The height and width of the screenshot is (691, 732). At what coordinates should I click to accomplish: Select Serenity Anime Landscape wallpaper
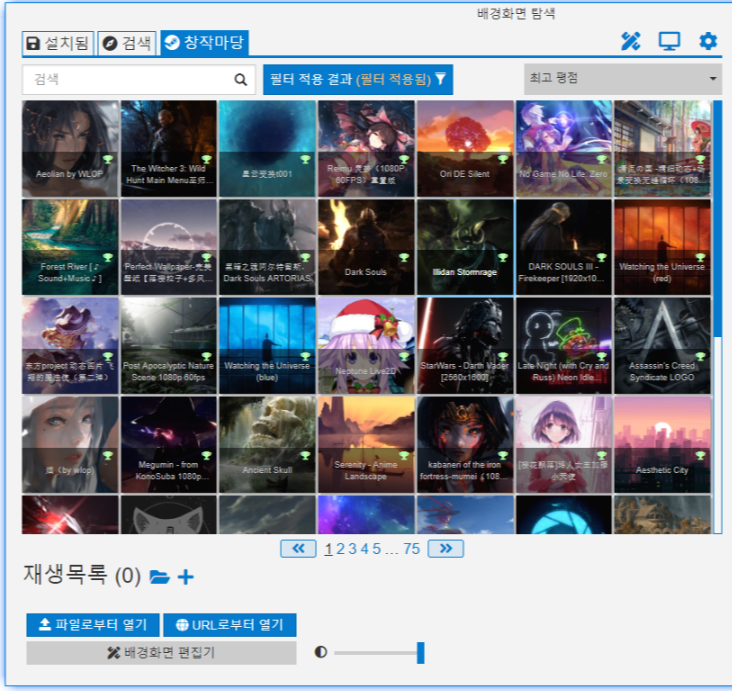(366, 444)
